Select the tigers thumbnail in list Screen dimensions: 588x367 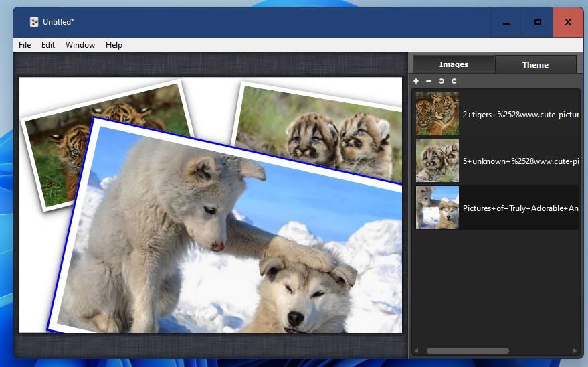437,114
